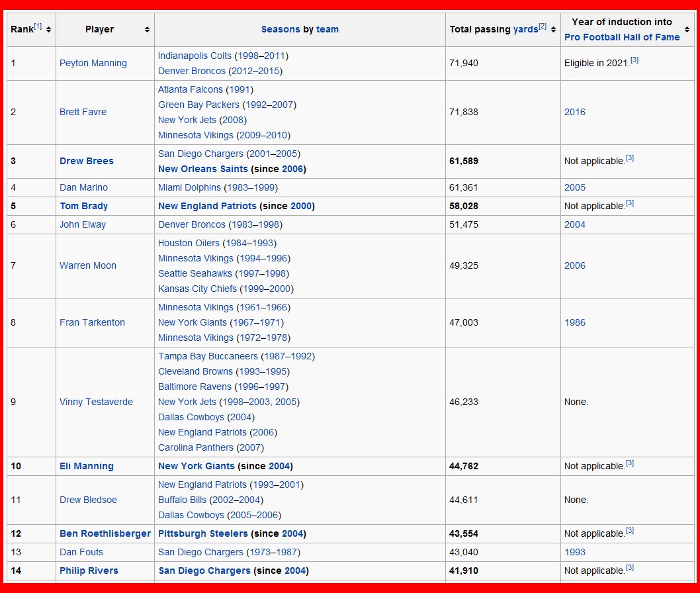
Task: Select Vinny Testaverde player link
Action: click(96, 402)
